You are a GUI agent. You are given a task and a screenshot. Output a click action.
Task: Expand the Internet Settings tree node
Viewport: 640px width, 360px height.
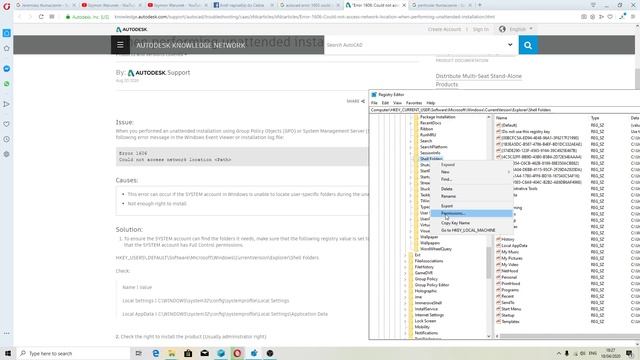405,315
